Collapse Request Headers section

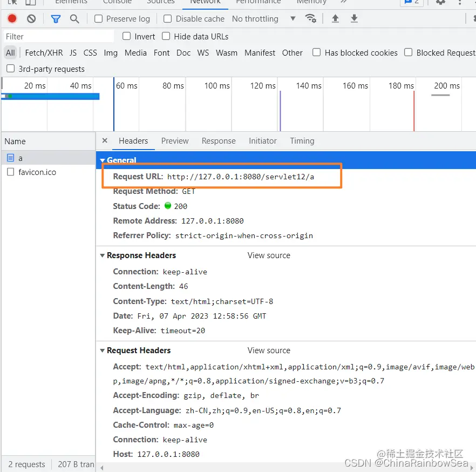click(x=103, y=350)
